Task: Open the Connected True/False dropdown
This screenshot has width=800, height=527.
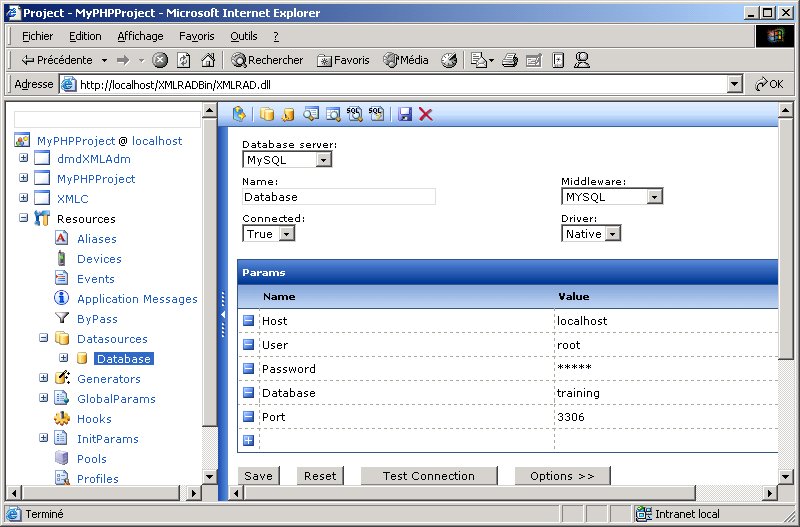Action: coord(286,234)
